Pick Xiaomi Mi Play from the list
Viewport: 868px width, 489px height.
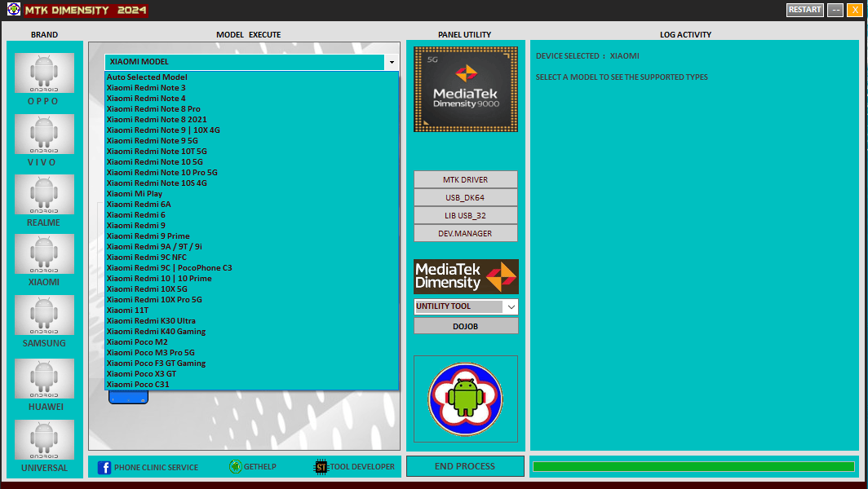coord(251,194)
